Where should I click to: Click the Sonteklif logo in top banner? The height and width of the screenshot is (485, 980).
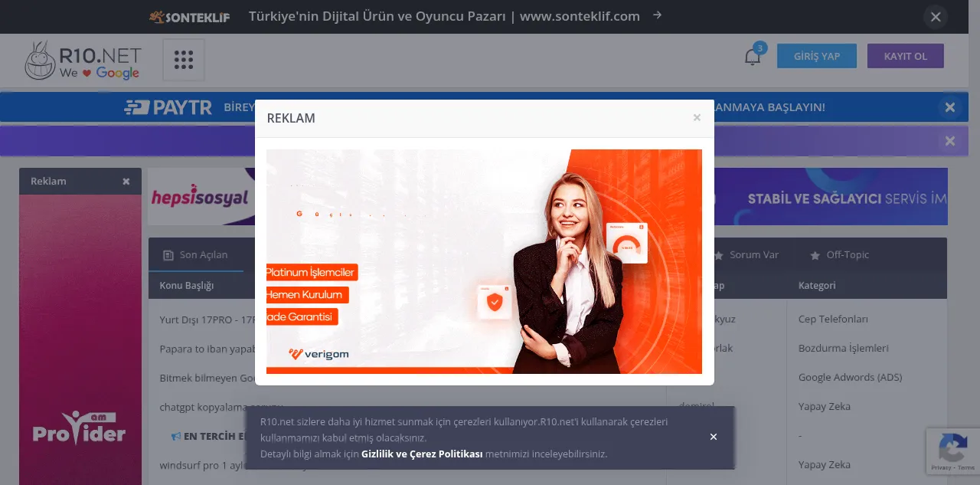point(189,17)
